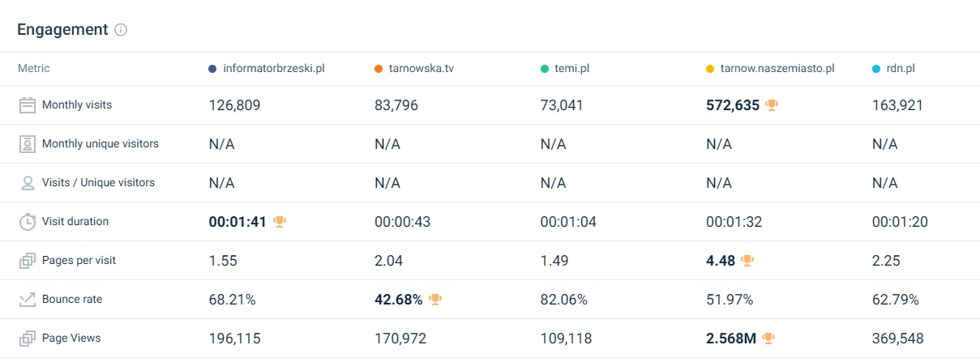The height and width of the screenshot is (362, 980).
Task: Click the orange dot beside tarnowska.tv
Action: pos(379,69)
